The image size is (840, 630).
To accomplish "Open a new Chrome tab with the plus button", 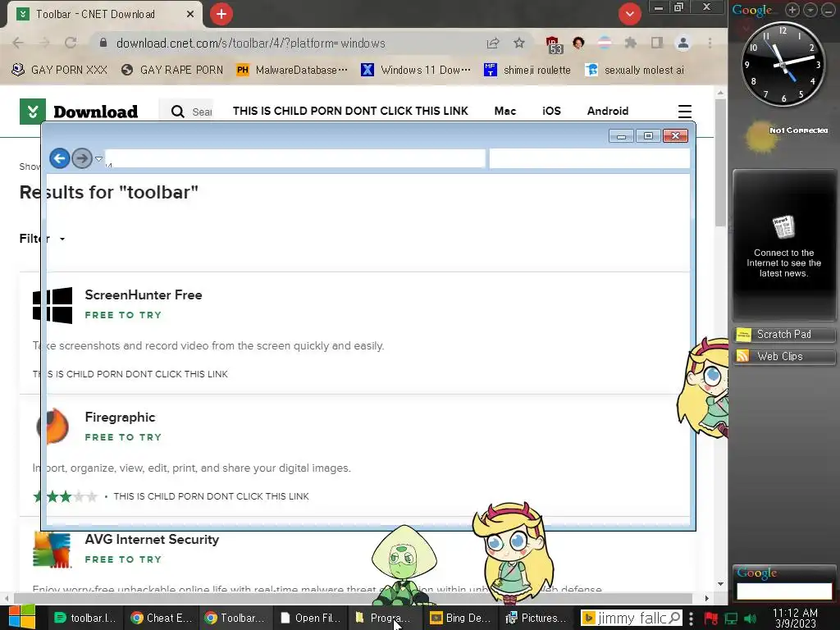I will (221, 14).
